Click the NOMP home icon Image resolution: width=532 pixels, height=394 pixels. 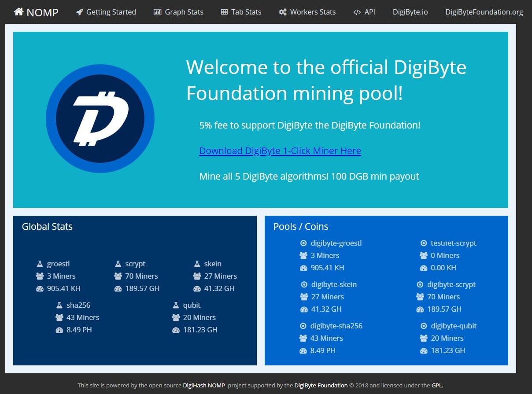(18, 12)
